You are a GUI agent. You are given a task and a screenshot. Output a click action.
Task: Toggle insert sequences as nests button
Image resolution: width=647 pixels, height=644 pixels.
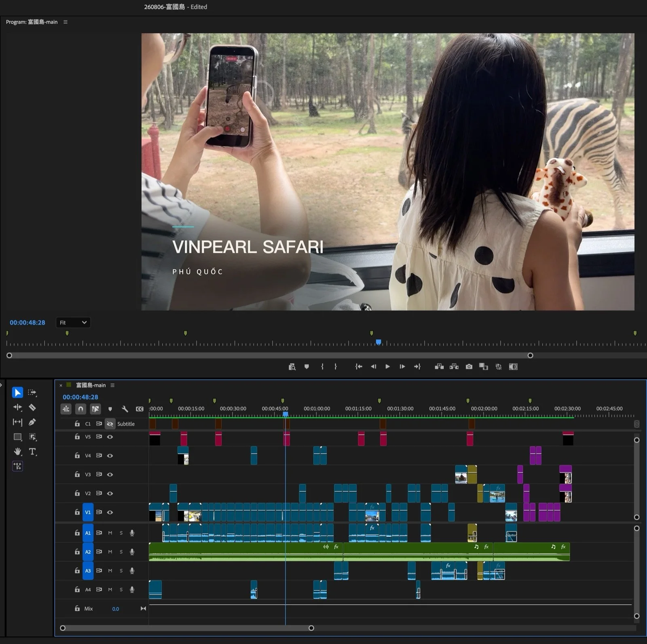[x=66, y=409]
